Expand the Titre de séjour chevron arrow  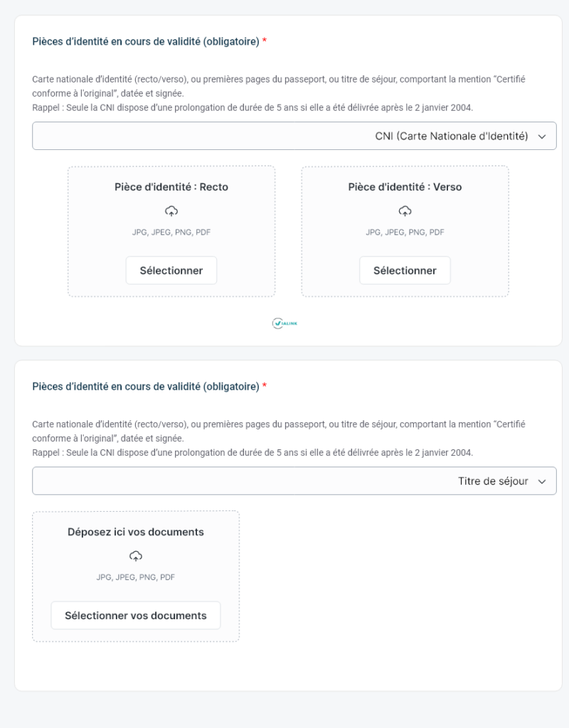pyautogui.click(x=542, y=481)
